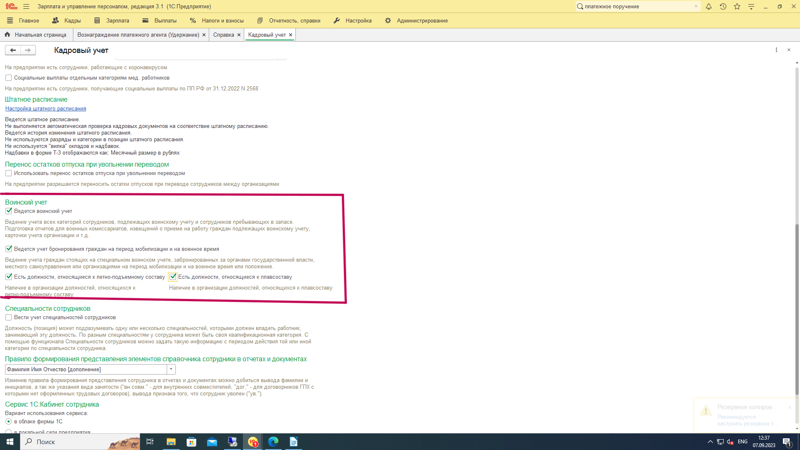Open the Кадры section
The height and width of the screenshot is (450, 800).
click(x=66, y=21)
